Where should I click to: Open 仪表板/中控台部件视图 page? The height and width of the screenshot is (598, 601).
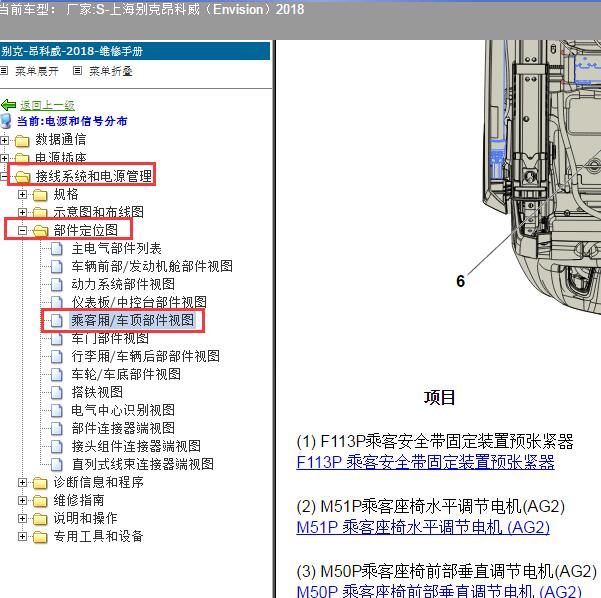pos(139,302)
